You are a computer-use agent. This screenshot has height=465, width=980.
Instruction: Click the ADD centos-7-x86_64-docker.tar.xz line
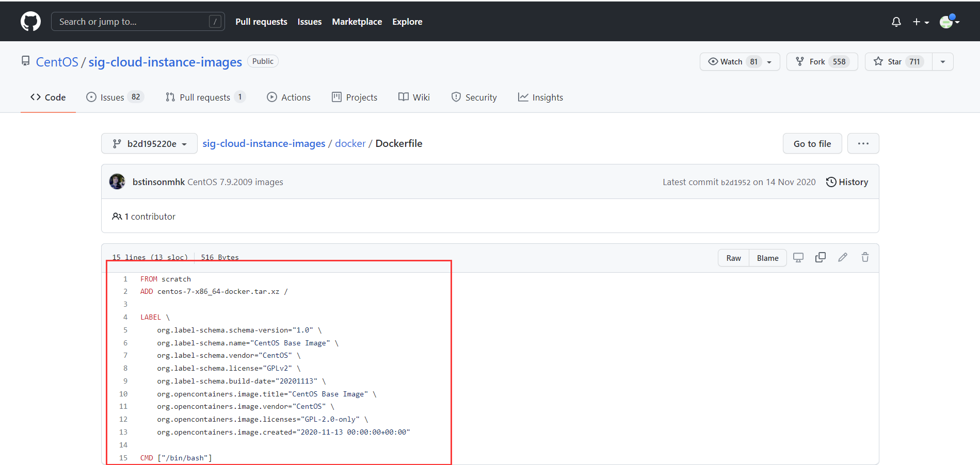tap(214, 291)
